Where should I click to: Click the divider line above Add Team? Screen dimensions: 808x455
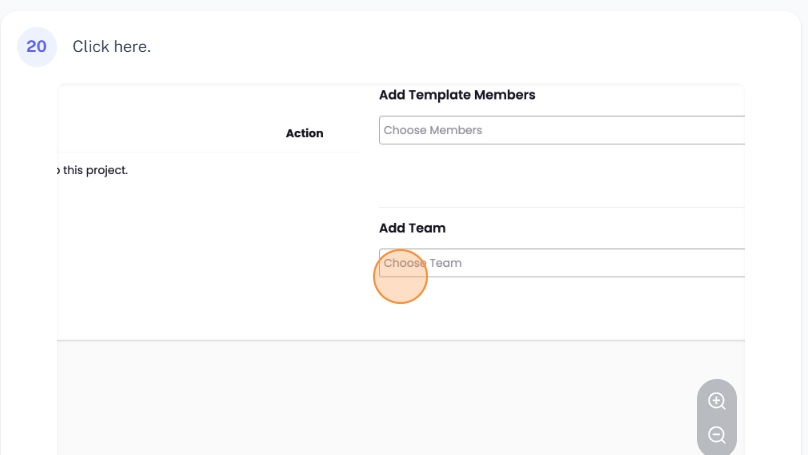click(x=560, y=208)
